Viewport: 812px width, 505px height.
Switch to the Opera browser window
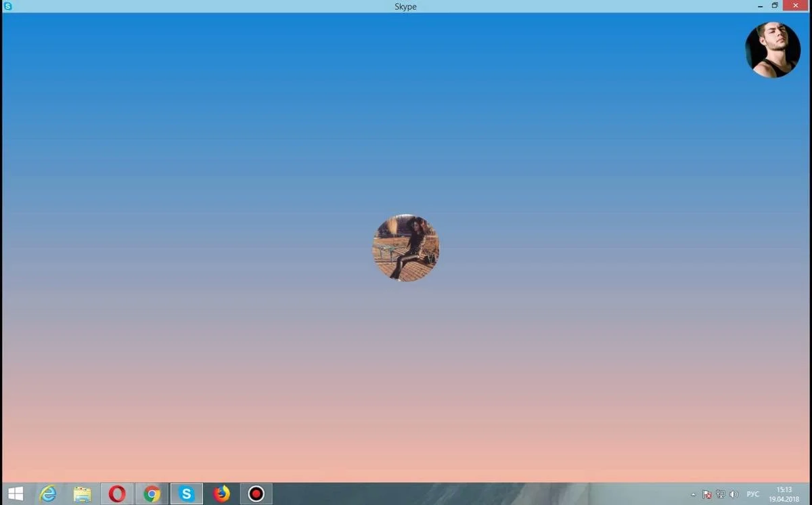click(x=117, y=494)
